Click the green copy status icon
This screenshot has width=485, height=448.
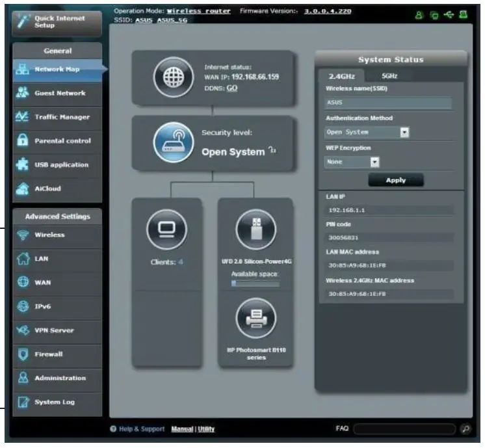click(434, 15)
